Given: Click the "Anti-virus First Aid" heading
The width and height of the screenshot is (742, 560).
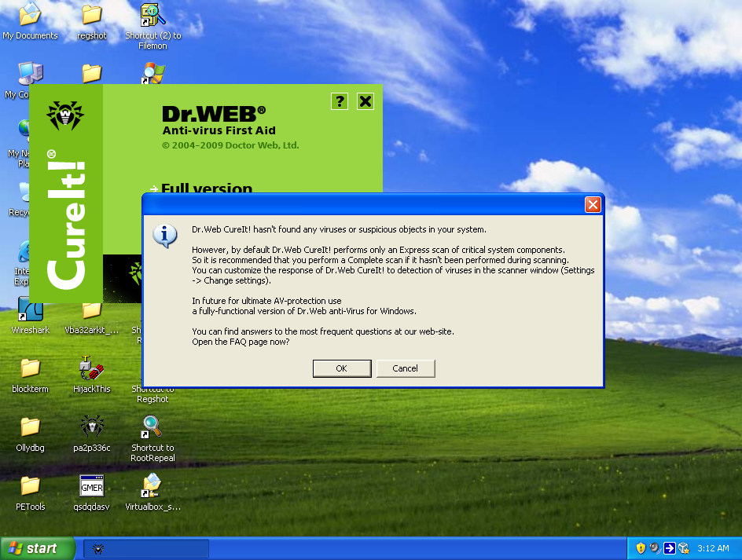Looking at the screenshot, I should click(219, 130).
